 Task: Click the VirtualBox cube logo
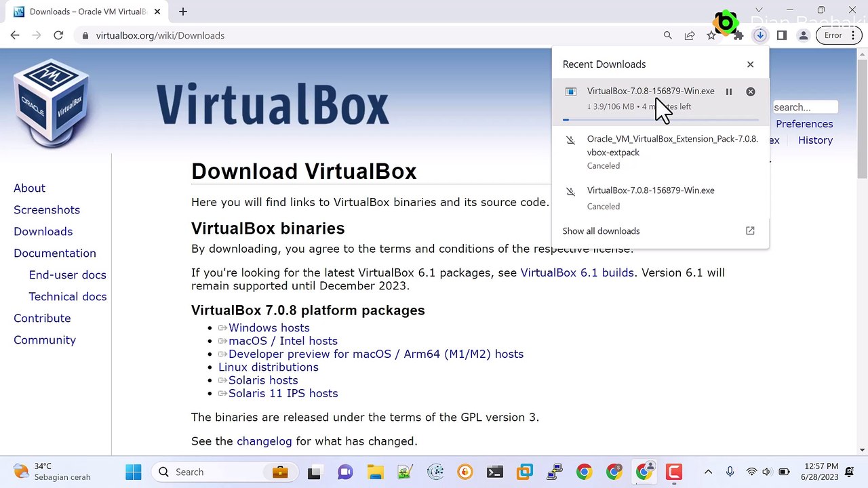click(x=52, y=102)
